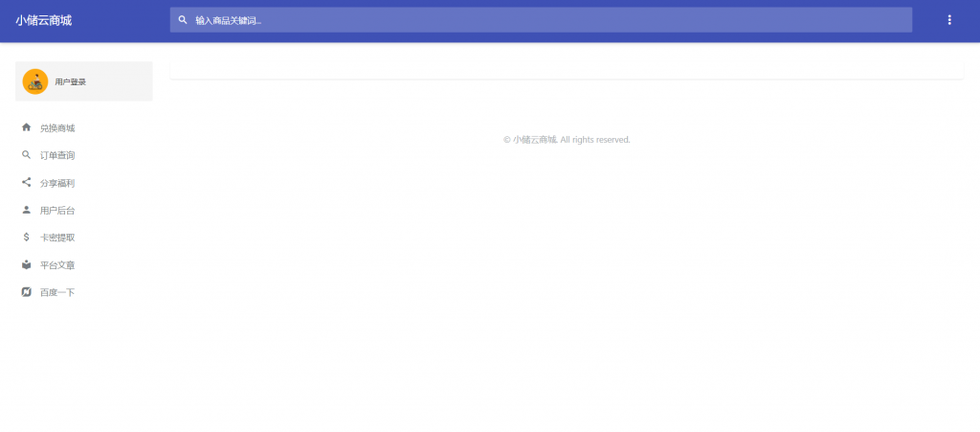
Task: Click the magnifier icon beside 订单查询
Action: [x=27, y=155]
